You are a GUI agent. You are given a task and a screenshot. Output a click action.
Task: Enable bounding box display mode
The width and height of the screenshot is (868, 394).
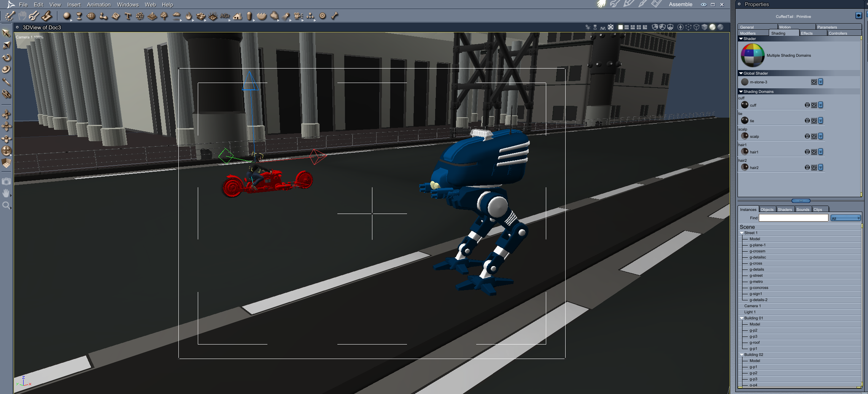(x=688, y=27)
